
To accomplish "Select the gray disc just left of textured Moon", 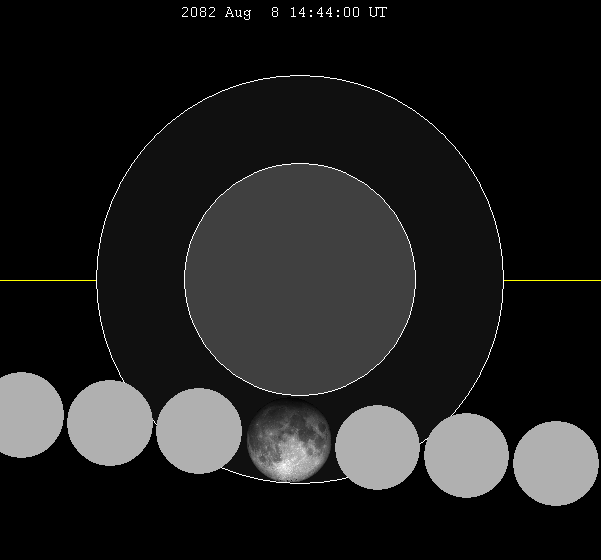I will [199, 431].
